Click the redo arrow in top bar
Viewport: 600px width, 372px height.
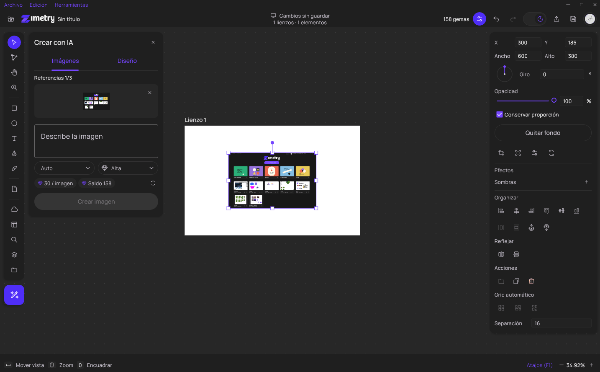[513, 19]
